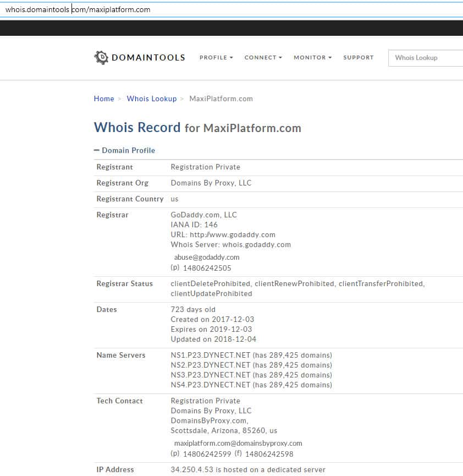Select registrar phone number 14806242505
Image resolution: width=463 pixels, height=476 pixels.
(x=207, y=268)
